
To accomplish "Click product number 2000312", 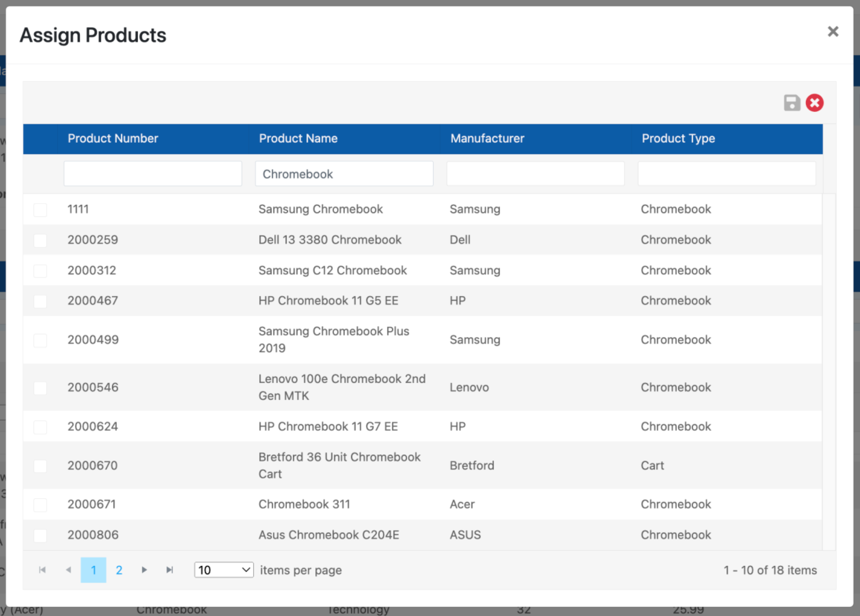I will 92,271.
